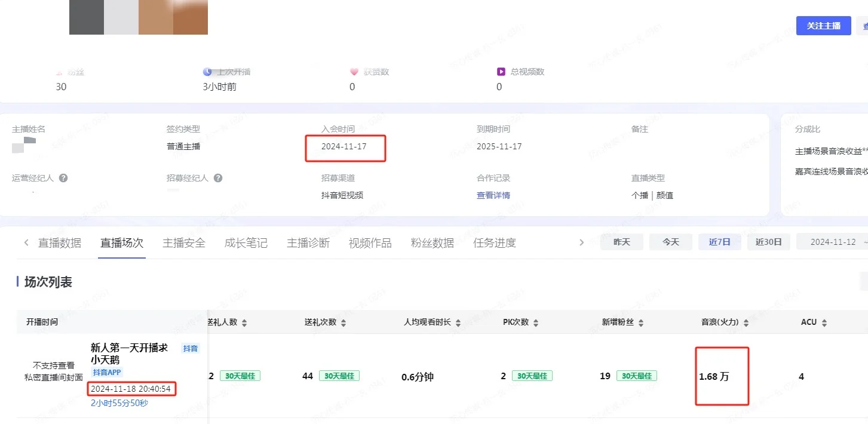Open the 查看详情 link under 合作记录

[493, 195]
